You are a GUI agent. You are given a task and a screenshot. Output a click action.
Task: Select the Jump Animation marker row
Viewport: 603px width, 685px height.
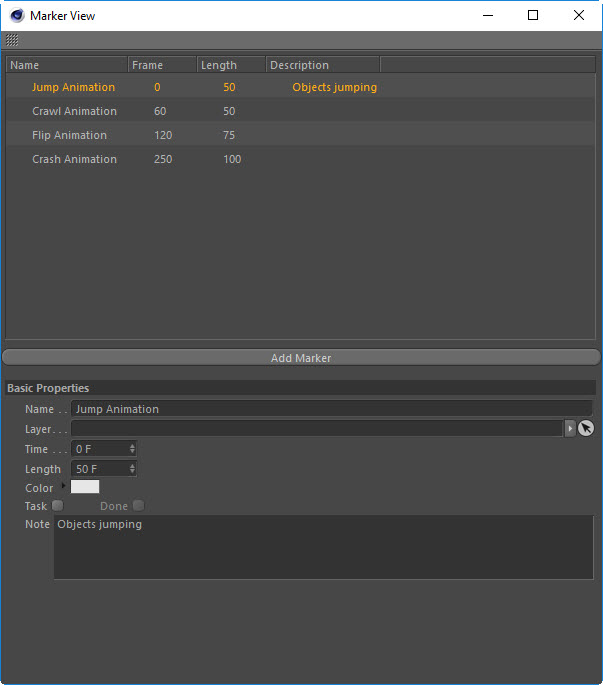pos(301,87)
